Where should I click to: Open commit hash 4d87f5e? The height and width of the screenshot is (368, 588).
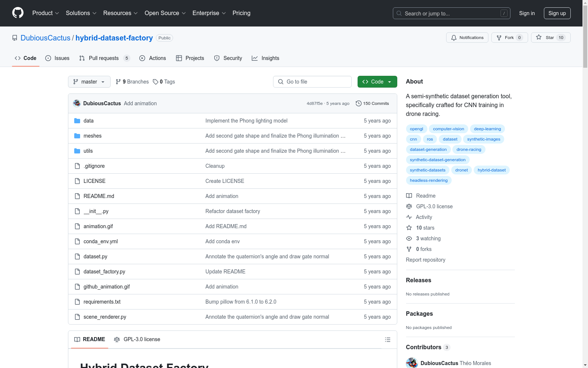click(315, 103)
